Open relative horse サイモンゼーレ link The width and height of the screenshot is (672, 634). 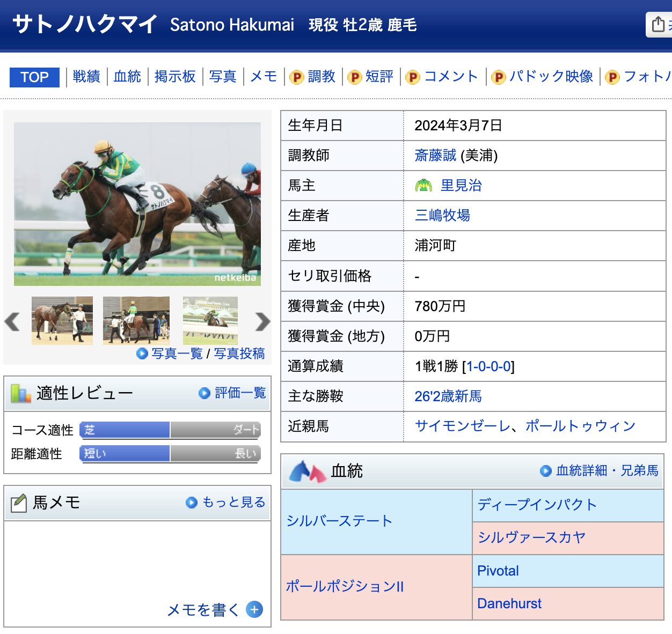[x=463, y=426]
